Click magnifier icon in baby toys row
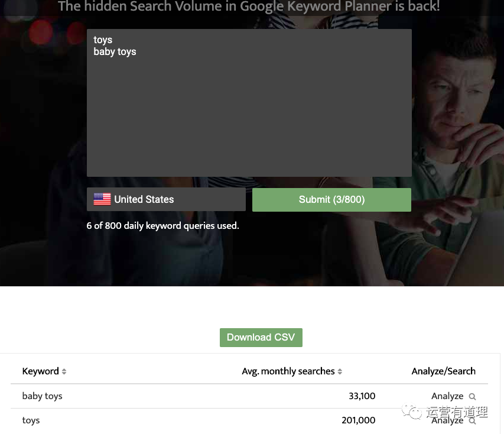504x434 pixels. (x=472, y=397)
